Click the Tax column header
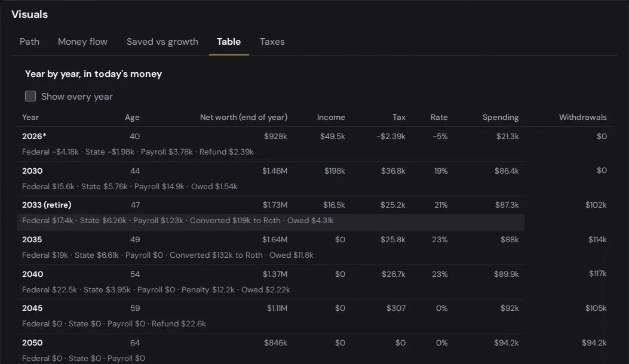 [x=399, y=117]
